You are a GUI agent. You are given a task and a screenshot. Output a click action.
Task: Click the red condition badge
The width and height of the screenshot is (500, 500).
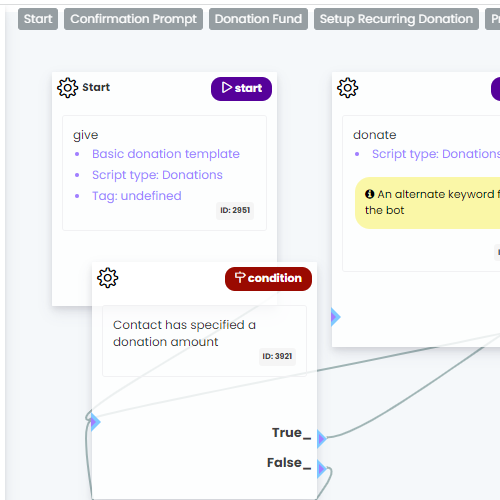pyautogui.click(x=268, y=279)
